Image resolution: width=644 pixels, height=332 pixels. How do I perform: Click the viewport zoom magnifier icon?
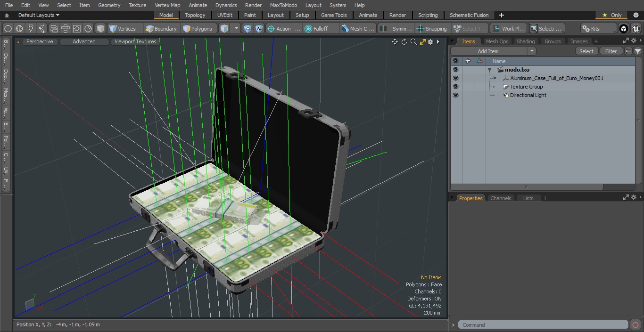(x=413, y=42)
